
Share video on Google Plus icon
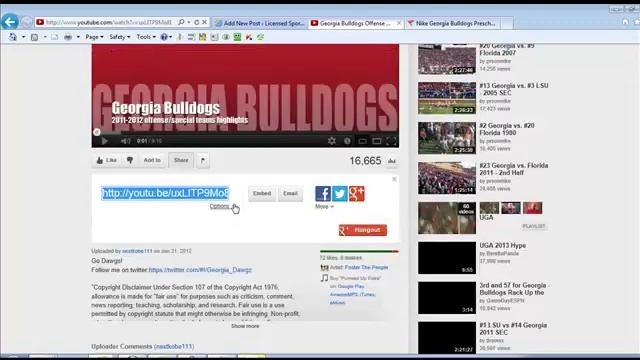point(356,193)
